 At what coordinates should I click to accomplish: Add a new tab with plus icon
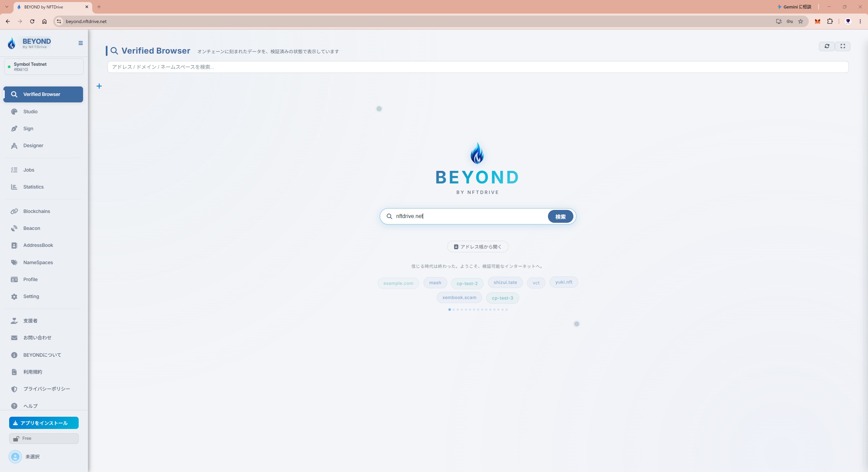click(99, 86)
